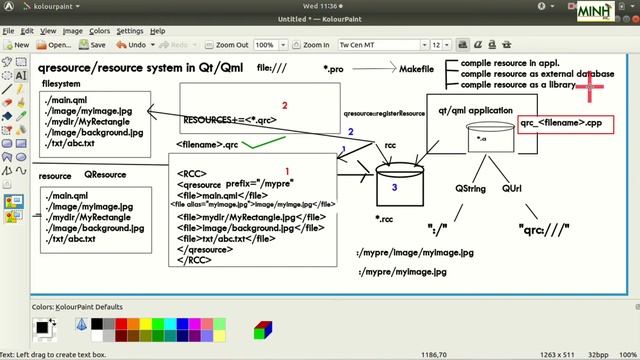Select the Color Picker eyedropper tool
Image resolution: width=640 pixels, height=360 pixels.
click(21, 116)
